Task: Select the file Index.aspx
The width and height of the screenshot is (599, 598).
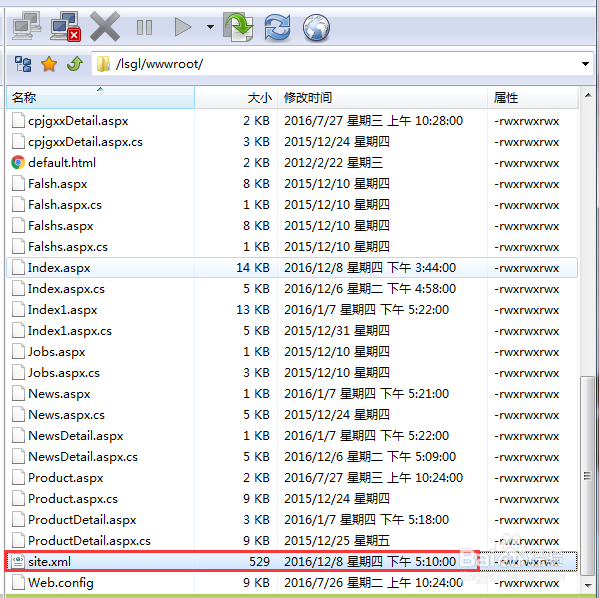Action: [x=292, y=267]
